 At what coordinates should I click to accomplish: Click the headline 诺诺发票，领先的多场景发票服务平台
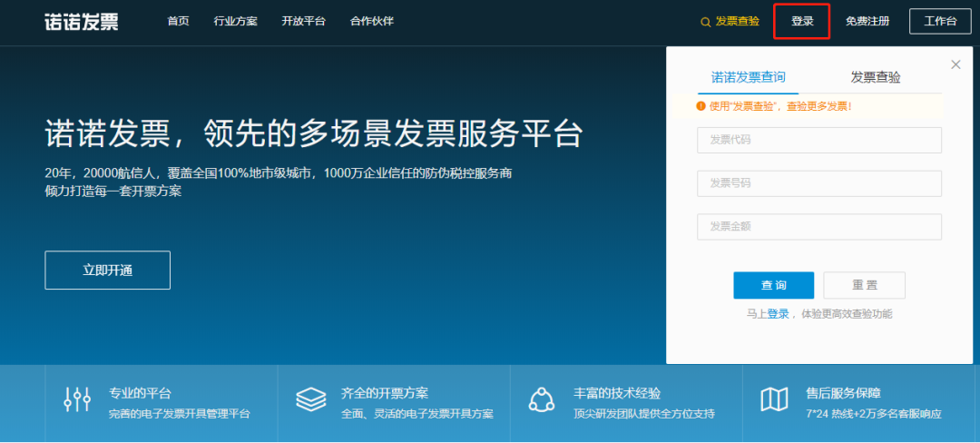(314, 133)
